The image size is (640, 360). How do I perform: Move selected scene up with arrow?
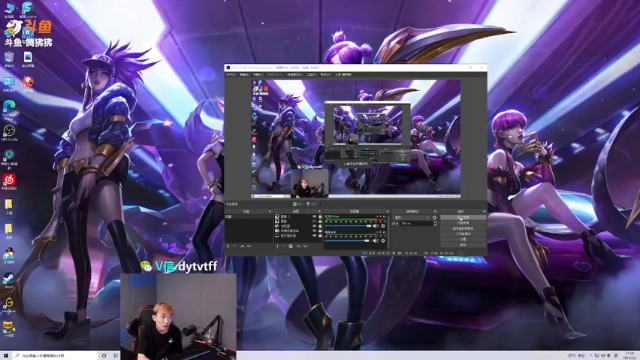tap(242, 246)
